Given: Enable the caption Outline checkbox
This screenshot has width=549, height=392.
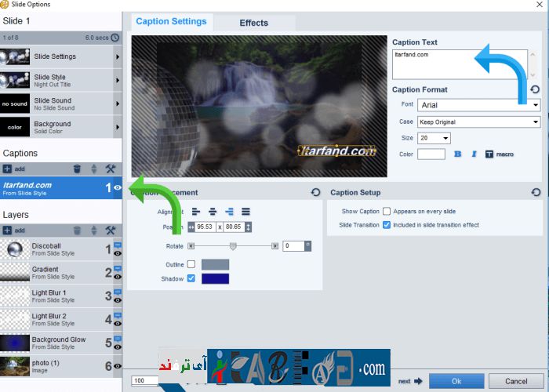Looking at the screenshot, I should (191, 264).
